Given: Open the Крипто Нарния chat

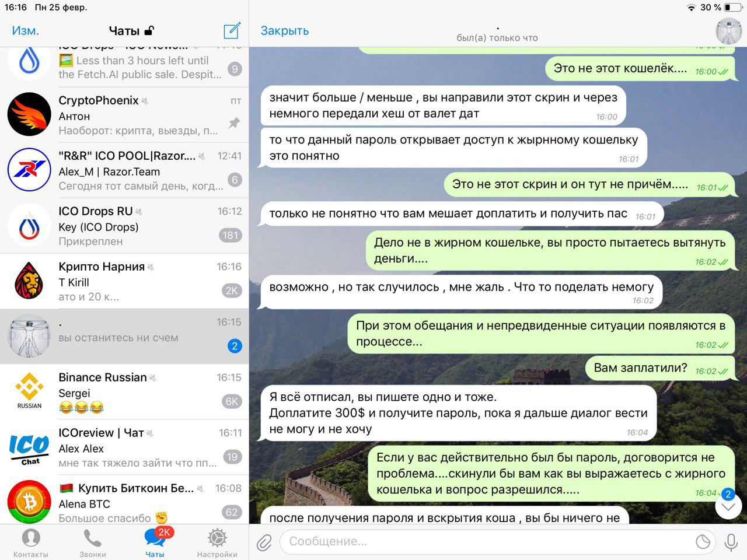Looking at the screenshot, I should pyautogui.click(x=124, y=281).
